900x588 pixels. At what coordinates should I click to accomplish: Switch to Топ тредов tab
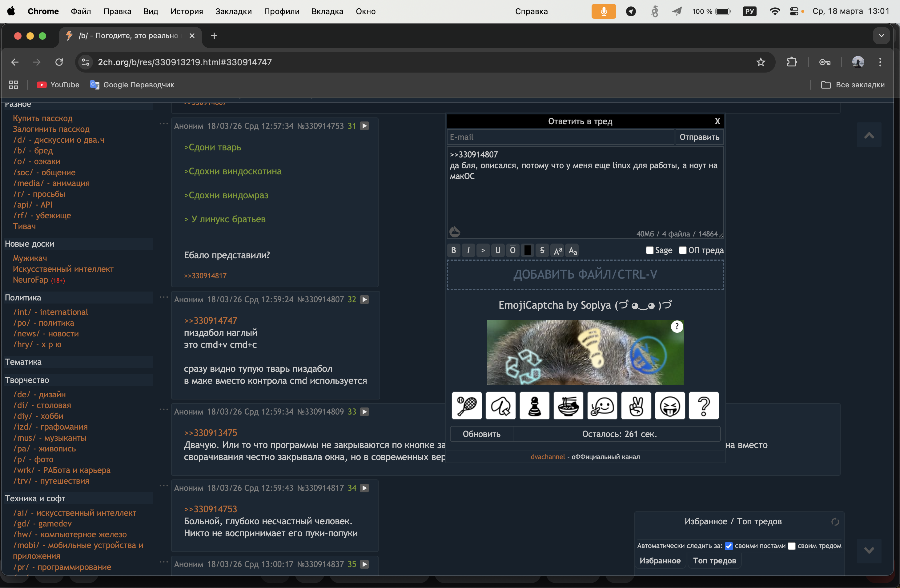[714, 560]
